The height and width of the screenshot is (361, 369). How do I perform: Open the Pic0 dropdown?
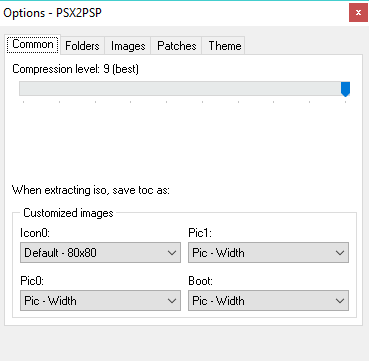tap(100, 301)
